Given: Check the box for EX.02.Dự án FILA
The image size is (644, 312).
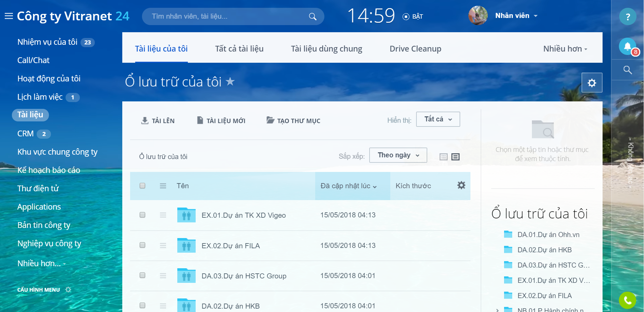Looking at the screenshot, I should [142, 245].
